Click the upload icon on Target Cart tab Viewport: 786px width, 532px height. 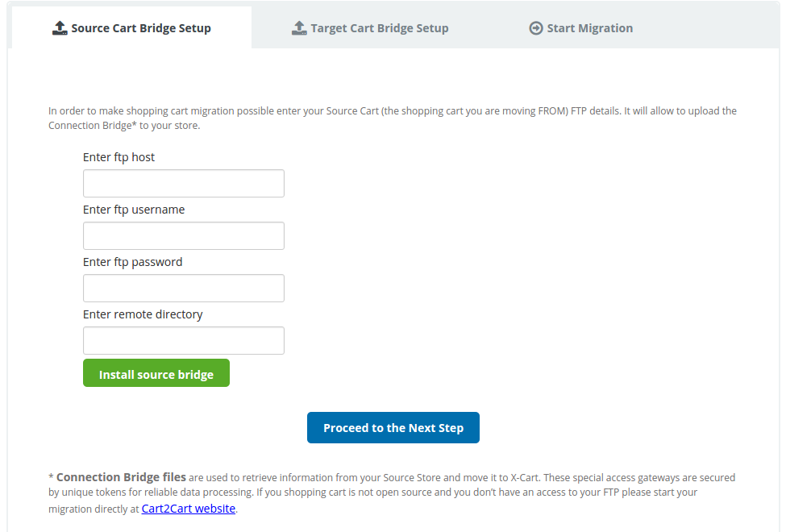coord(299,28)
